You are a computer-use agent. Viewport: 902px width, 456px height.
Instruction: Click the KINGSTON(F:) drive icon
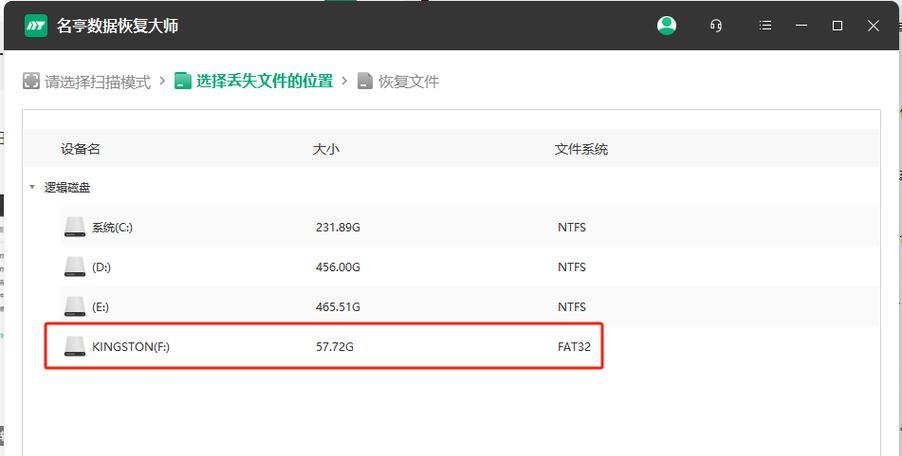click(75, 346)
